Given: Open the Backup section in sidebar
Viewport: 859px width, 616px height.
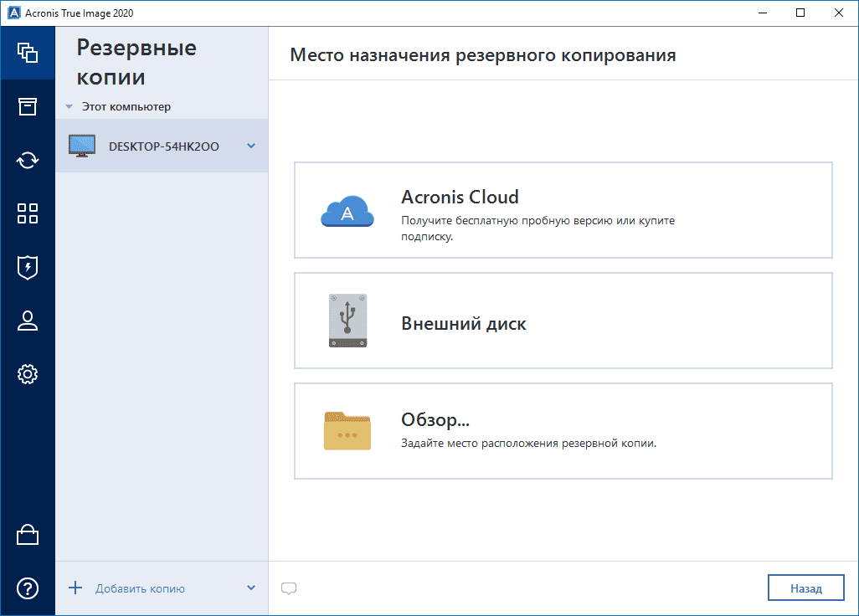Looking at the screenshot, I should click(28, 53).
